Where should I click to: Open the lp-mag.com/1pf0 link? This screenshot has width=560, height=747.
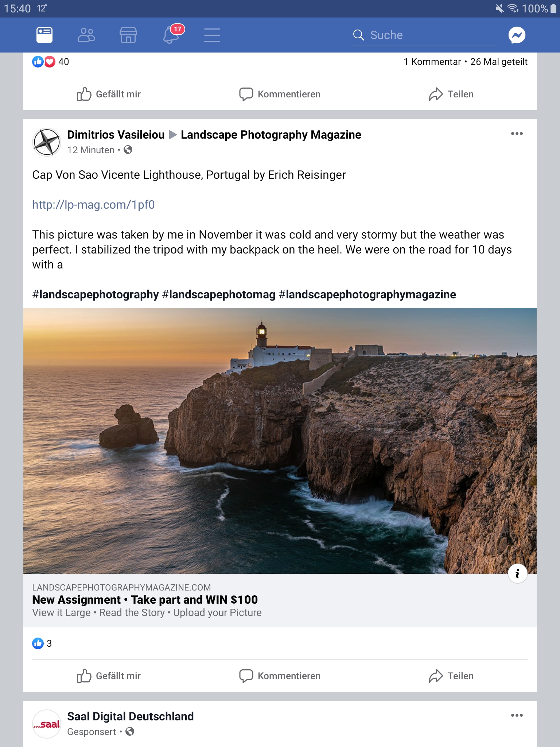coord(93,205)
